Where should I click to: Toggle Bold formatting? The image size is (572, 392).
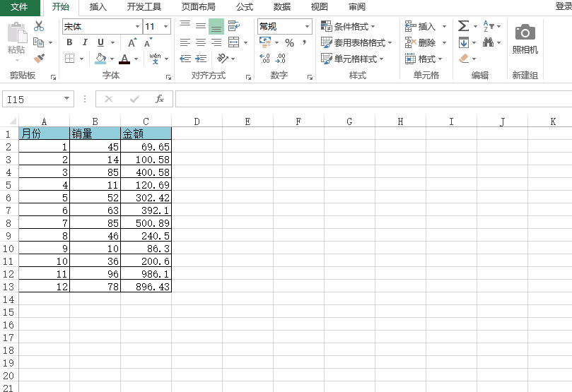click(x=70, y=42)
